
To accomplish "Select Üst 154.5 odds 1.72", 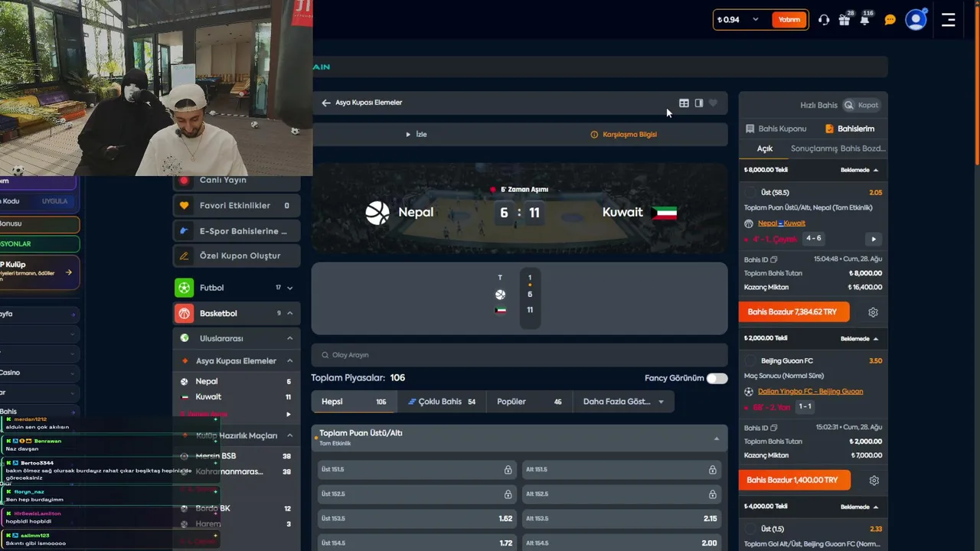I will tap(417, 543).
